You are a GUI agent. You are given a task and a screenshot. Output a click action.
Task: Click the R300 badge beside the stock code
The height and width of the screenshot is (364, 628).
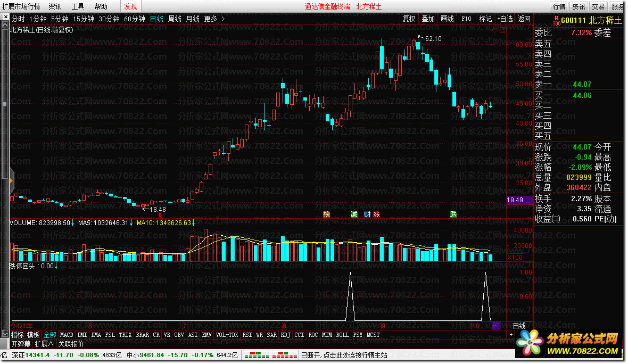pyautogui.click(x=557, y=21)
